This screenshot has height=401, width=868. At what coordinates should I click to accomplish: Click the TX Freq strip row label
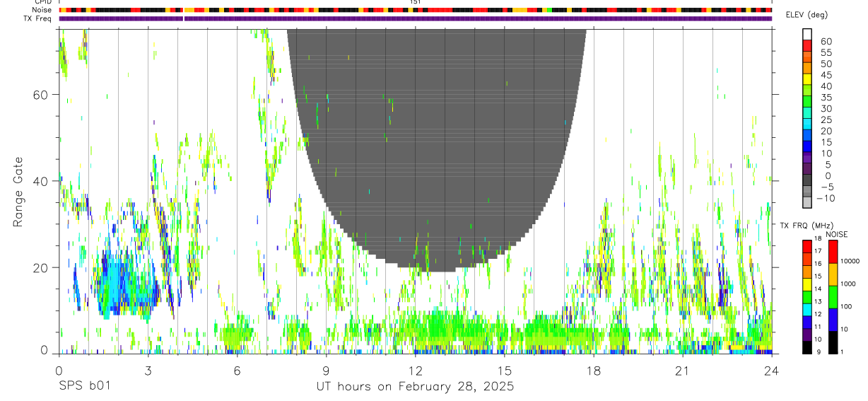click(x=38, y=18)
